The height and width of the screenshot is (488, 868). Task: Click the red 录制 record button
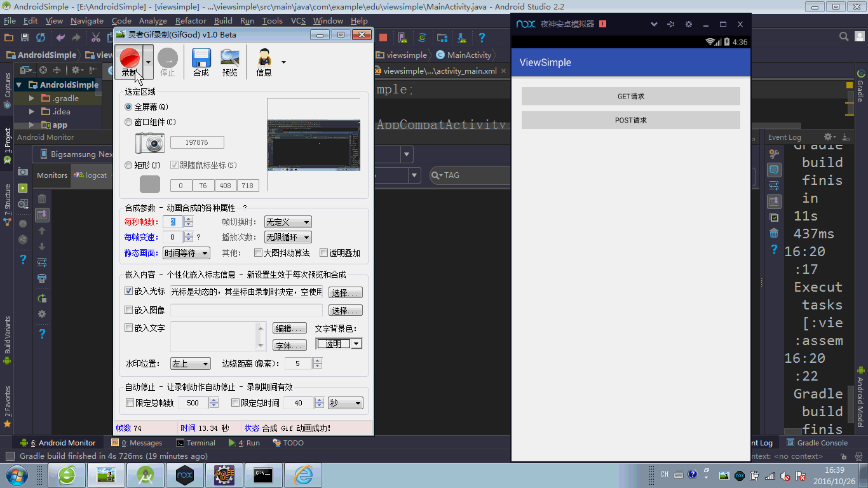click(130, 58)
